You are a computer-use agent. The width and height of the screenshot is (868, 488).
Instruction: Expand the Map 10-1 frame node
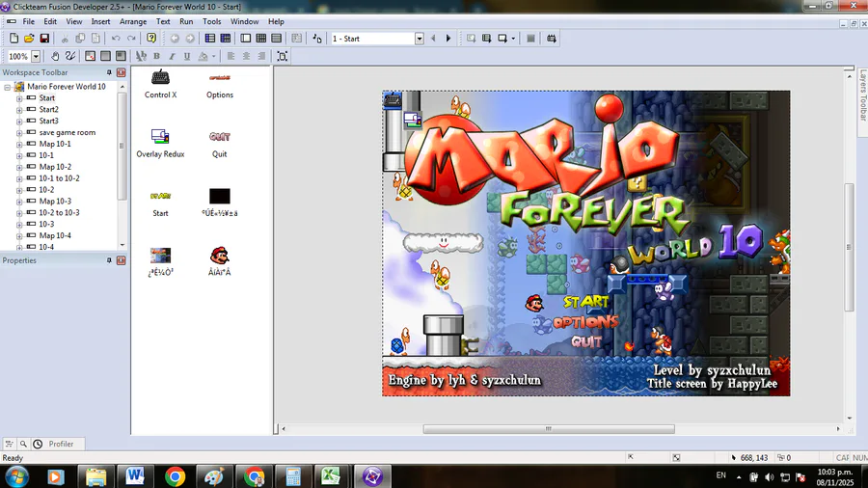tap(19, 144)
